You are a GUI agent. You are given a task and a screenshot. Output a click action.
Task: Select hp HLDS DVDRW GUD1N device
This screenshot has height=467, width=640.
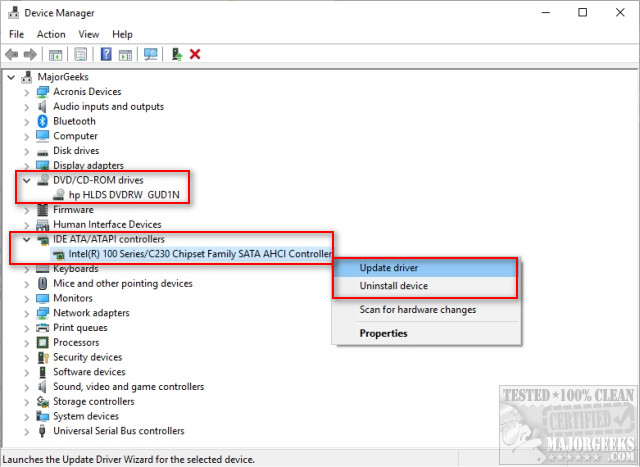[124, 195]
